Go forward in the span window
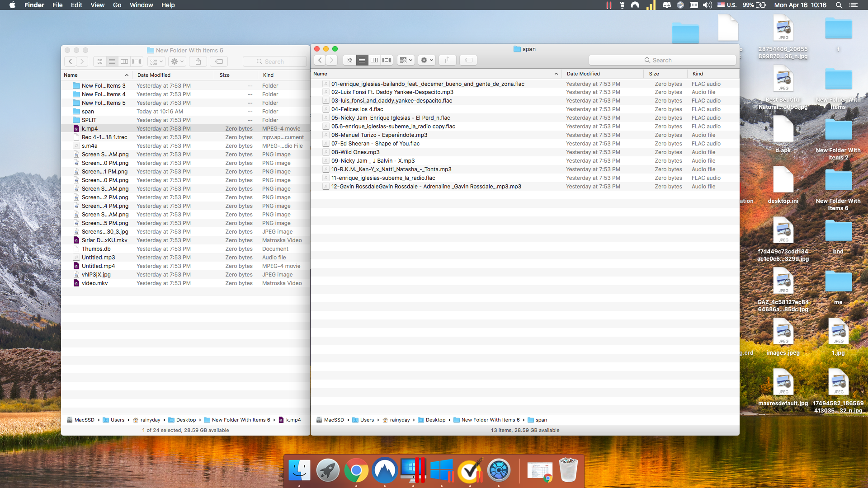 (x=332, y=60)
